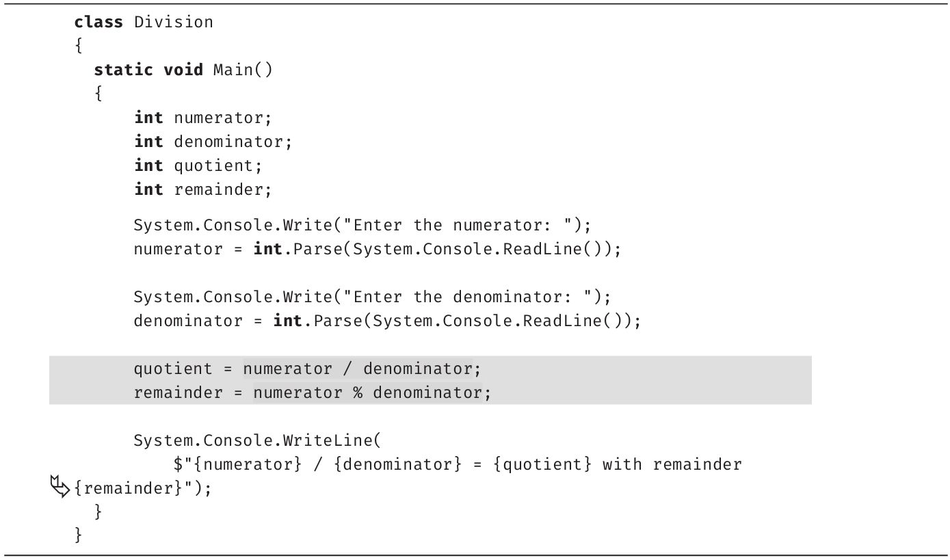The image size is (950, 560).
Task: Click the quotient variable being assigned
Action: click(x=173, y=369)
